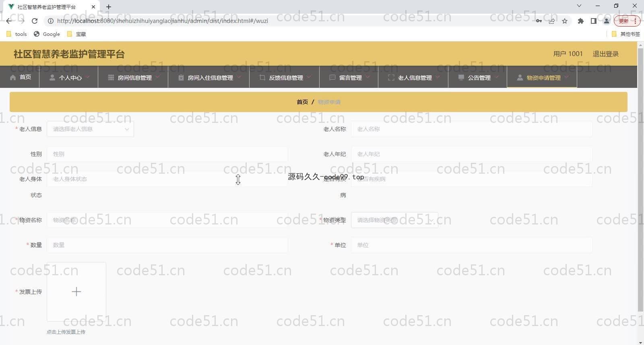This screenshot has height=345, width=644.
Task: Expand the 公告管理 menu arrow
Action: (497, 77)
